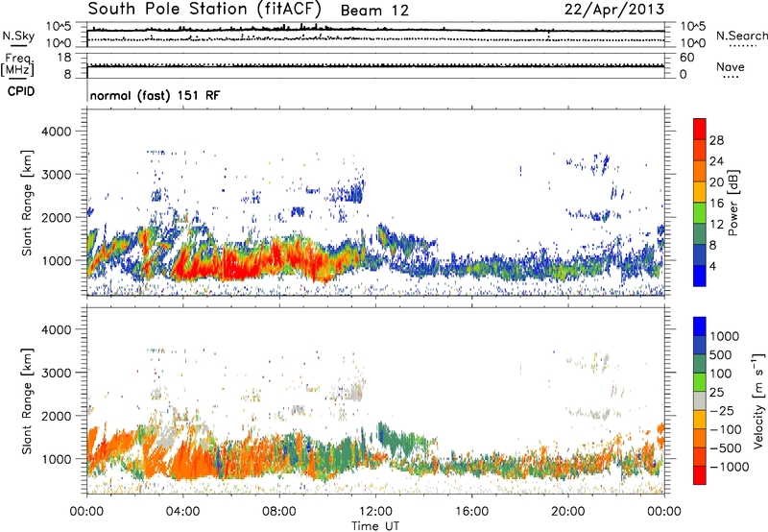Click the "4" label on power colorbar
This screenshot has height=532, width=768.
coord(713,266)
